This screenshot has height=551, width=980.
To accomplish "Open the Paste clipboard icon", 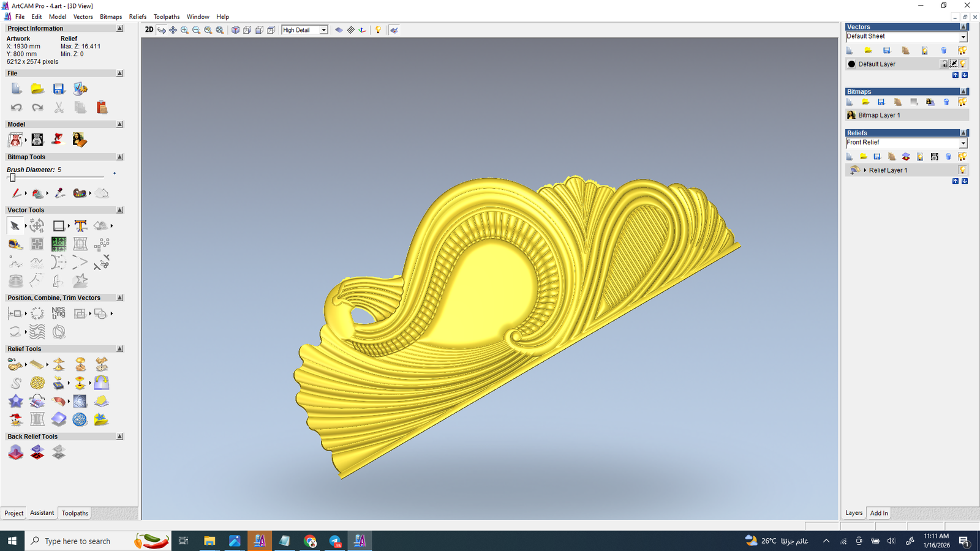I will (102, 108).
